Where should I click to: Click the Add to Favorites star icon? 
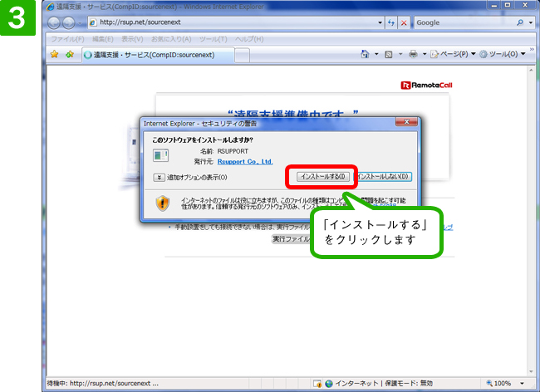(70, 54)
